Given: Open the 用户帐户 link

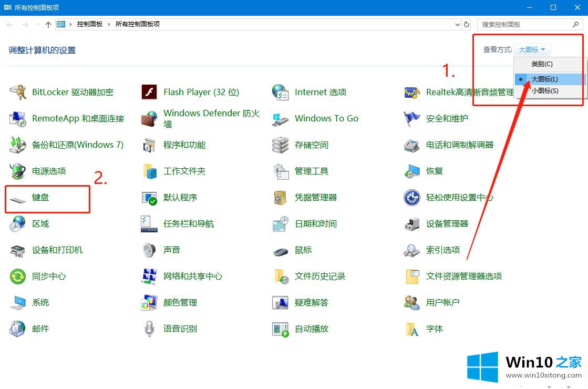Looking at the screenshot, I should point(443,303).
